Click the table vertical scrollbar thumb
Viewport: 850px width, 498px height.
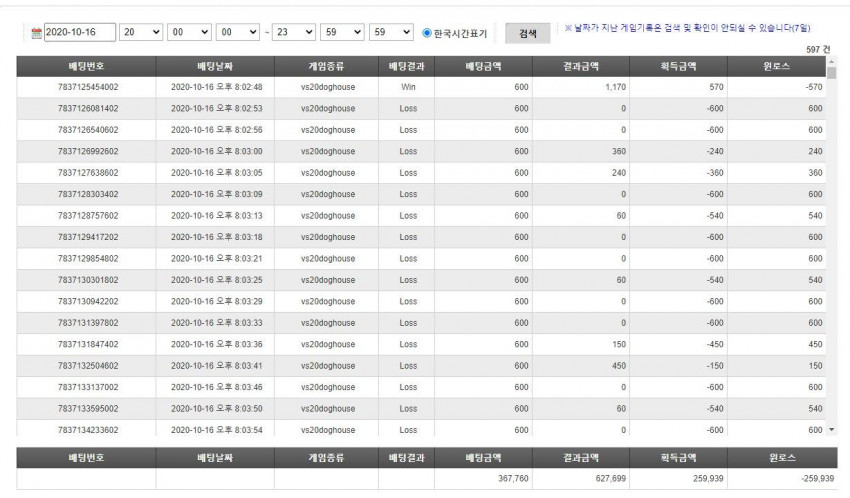[x=832, y=73]
